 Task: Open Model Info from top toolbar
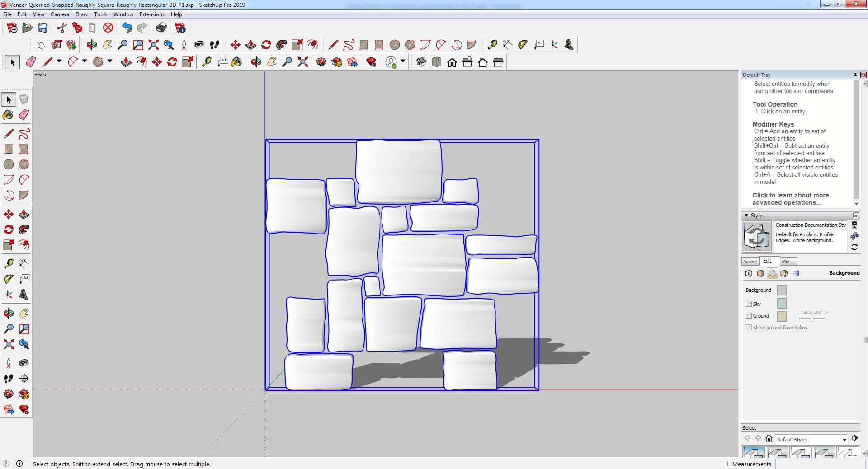[180, 28]
